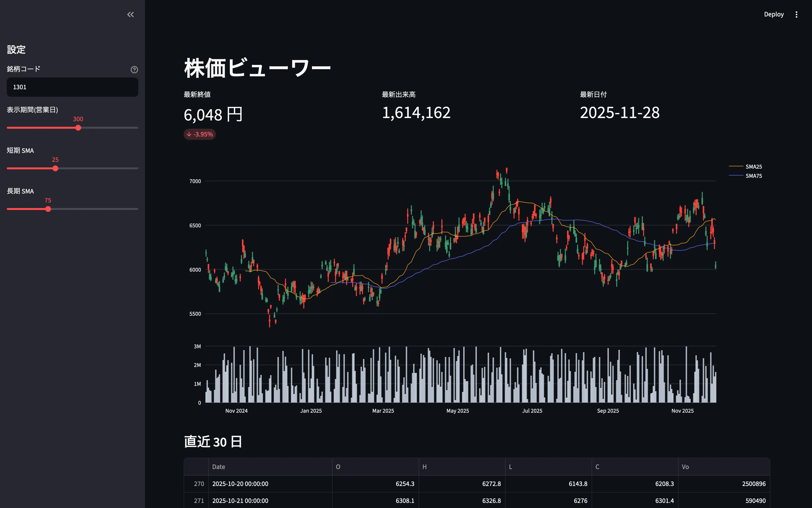
Task: Click the 最新終値 metric label
Action: click(197, 94)
